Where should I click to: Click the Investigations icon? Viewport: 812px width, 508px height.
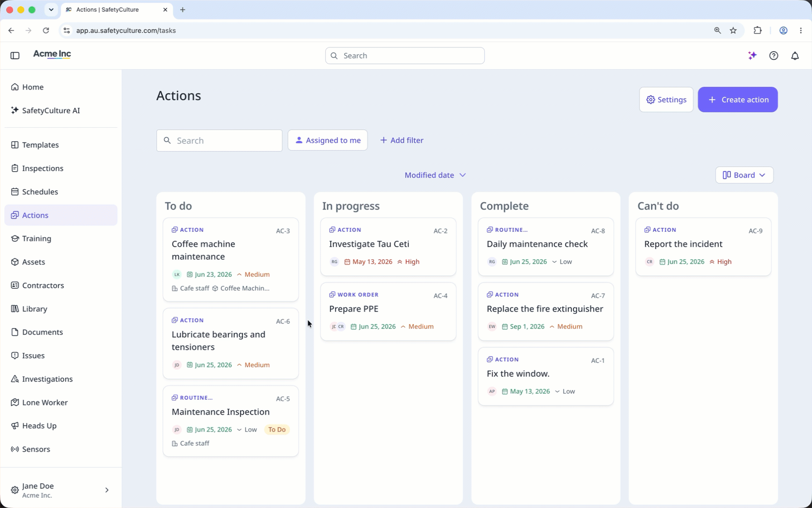pos(15,379)
